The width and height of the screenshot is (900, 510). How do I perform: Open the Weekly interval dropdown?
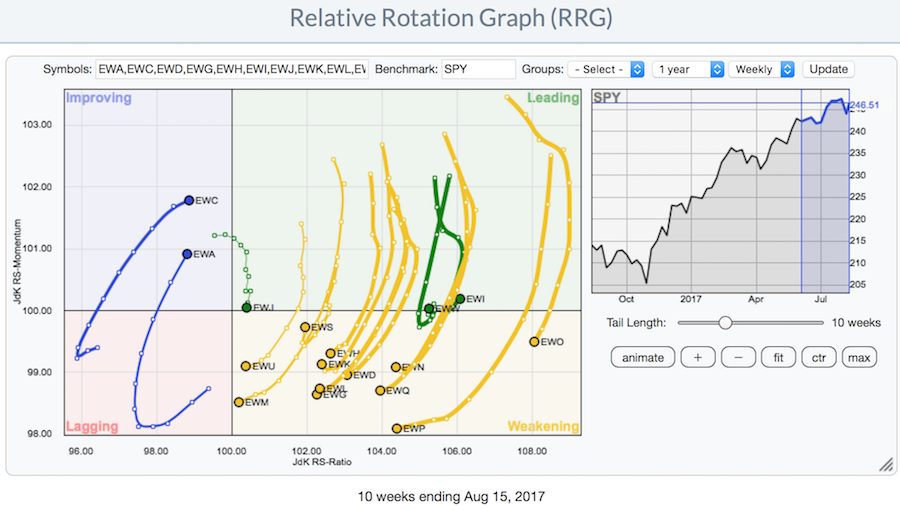pos(761,69)
